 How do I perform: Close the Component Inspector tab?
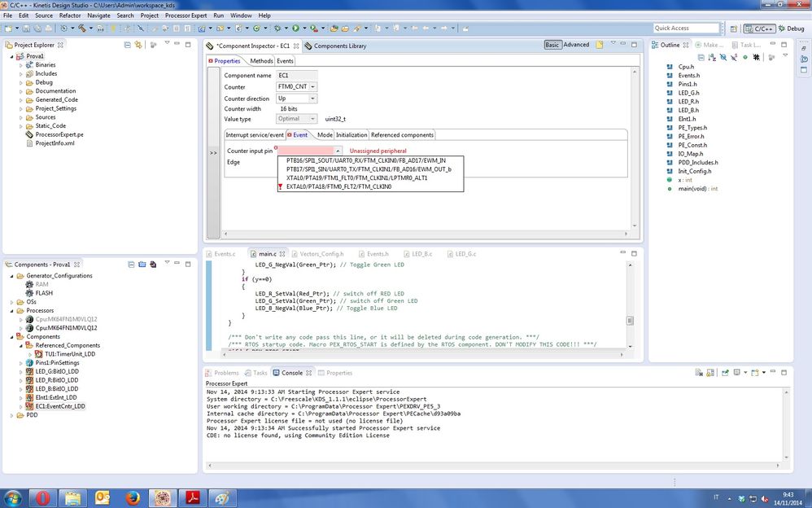296,46
